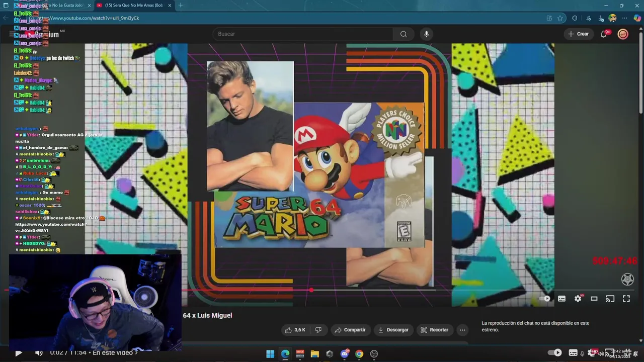Click the red '509:47:46' timer overlay
The width and height of the screenshot is (644, 362).
(615, 261)
